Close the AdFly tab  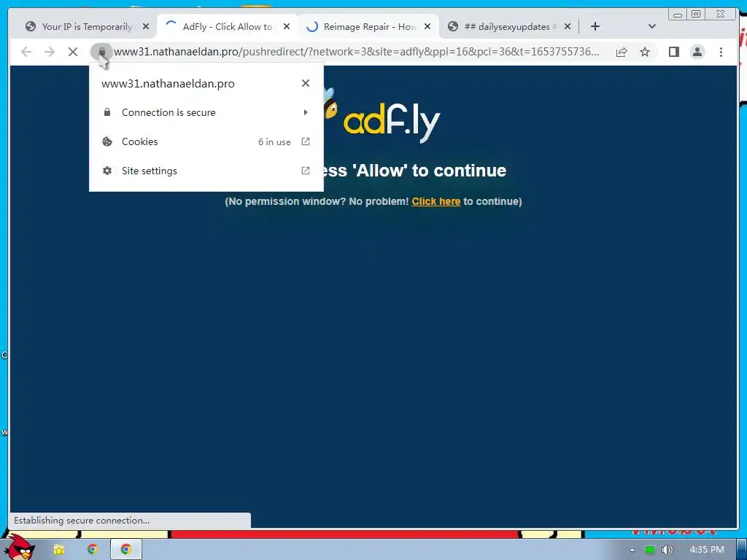286,27
